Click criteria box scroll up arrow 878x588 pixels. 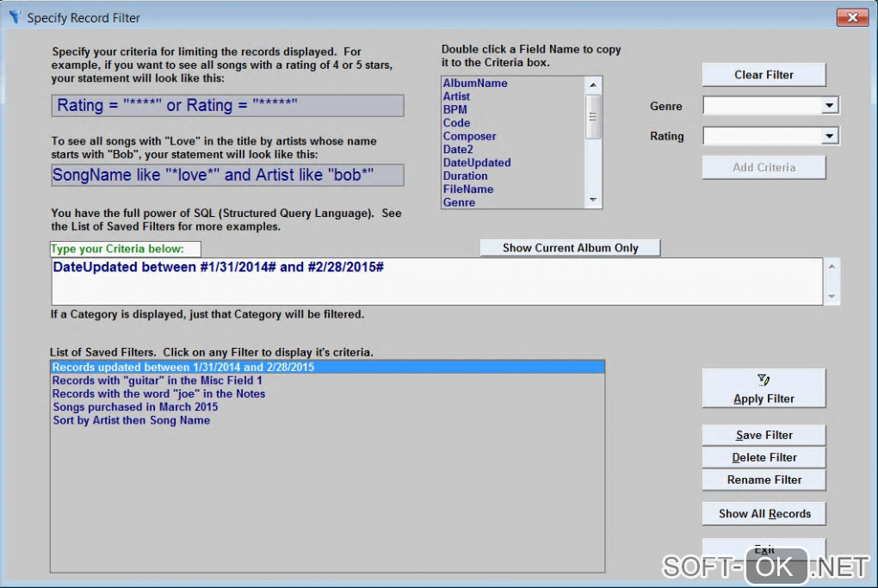click(832, 267)
